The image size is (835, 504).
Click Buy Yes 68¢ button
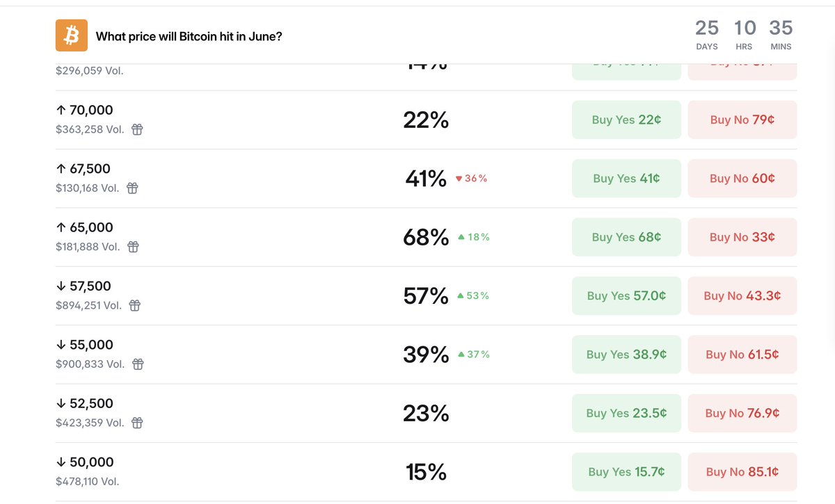626,237
